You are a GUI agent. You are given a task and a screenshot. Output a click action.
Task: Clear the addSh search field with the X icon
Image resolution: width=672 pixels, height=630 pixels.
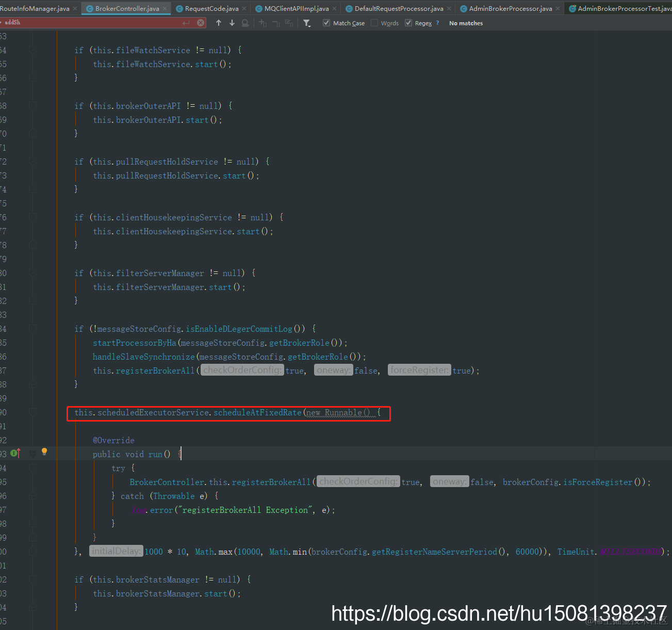pos(201,23)
